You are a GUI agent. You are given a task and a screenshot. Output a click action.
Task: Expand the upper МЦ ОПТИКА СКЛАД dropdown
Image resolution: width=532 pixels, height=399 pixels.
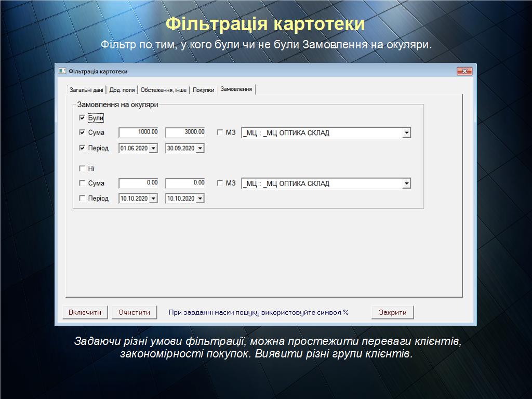pyautogui.click(x=406, y=133)
